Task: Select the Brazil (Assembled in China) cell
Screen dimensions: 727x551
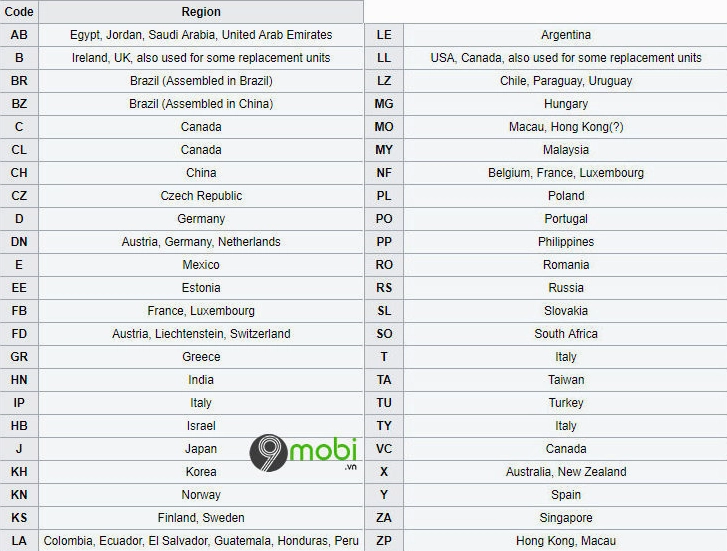Action: (x=201, y=104)
